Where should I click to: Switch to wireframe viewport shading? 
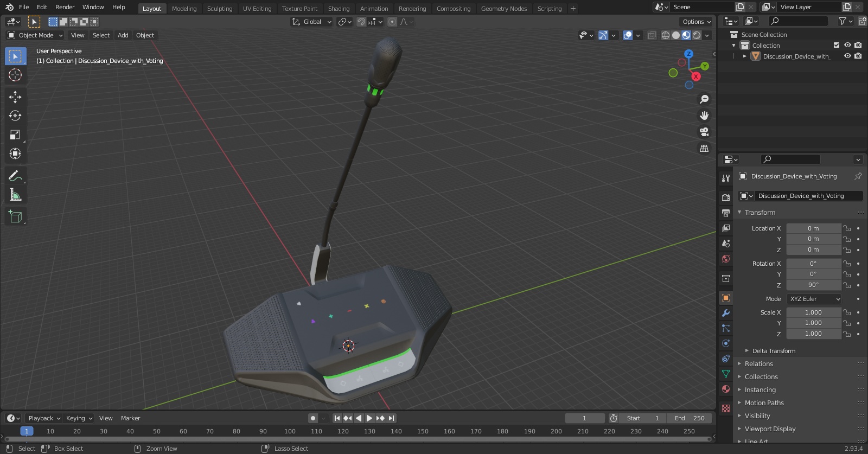pyautogui.click(x=666, y=35)
